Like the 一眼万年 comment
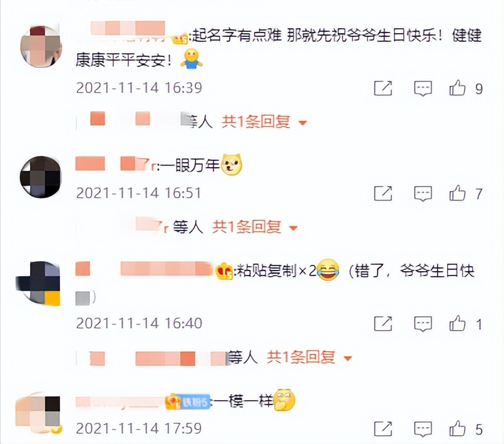The height and width of the screenshot is (444, 504). coord(458,193)
